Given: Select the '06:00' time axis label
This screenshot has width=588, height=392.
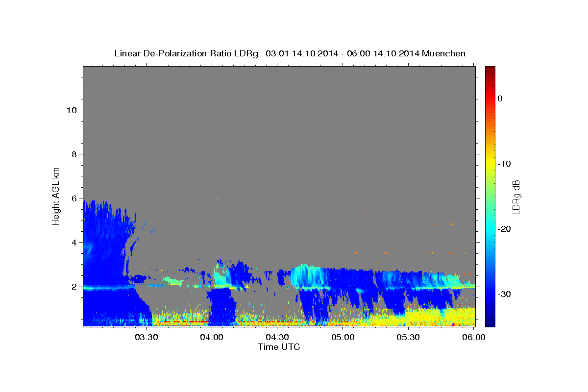Looking at the screenshot, I should pyautogui.click(x=474, y=337).
